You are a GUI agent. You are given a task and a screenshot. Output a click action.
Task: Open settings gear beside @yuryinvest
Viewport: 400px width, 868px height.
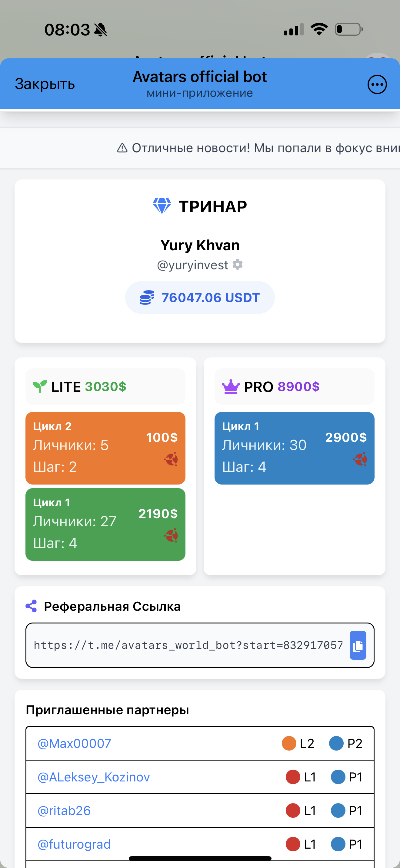click(x=238, y=265)
